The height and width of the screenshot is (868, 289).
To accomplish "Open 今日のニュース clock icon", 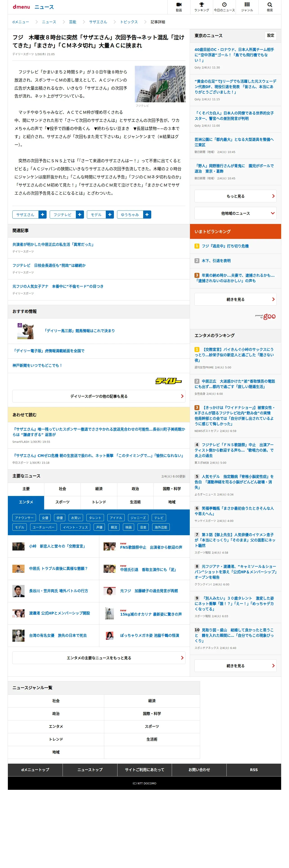I will [x=224, y=7].
